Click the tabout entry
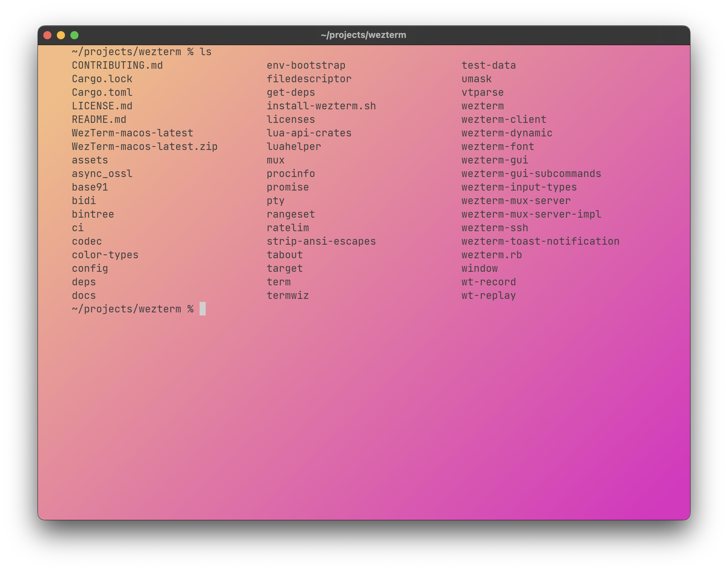This screenshot has width=728, height=570. [285, 255]
